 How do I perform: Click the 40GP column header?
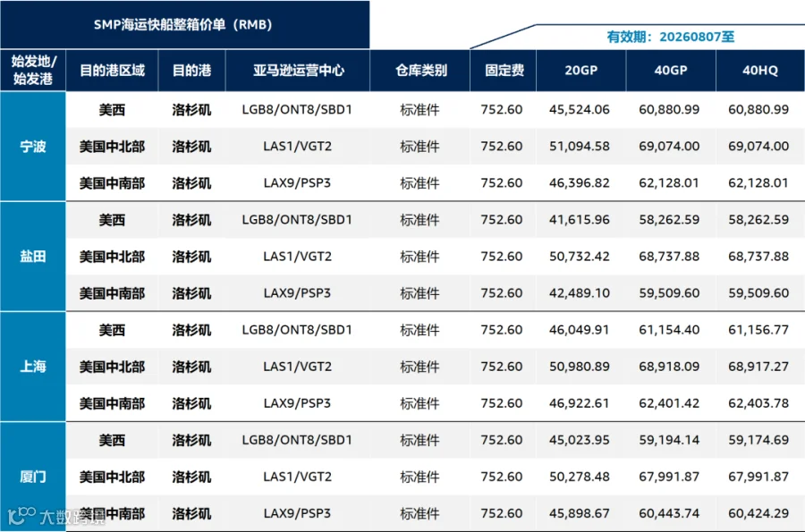(x=671, y=71)
